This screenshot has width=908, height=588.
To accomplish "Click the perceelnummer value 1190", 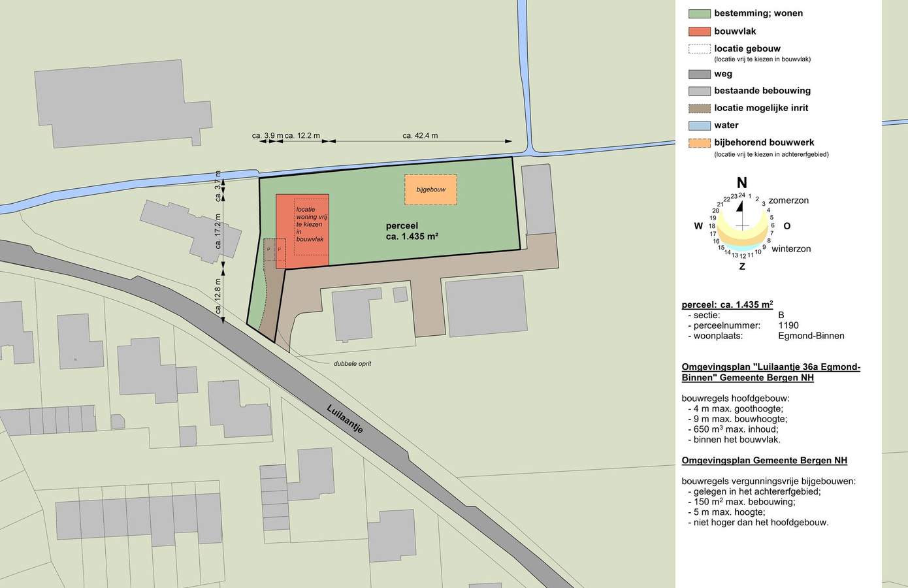I will 788,325.
